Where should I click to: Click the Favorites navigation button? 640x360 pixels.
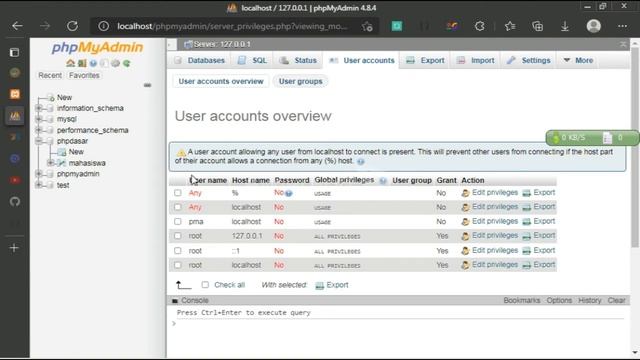84,75
